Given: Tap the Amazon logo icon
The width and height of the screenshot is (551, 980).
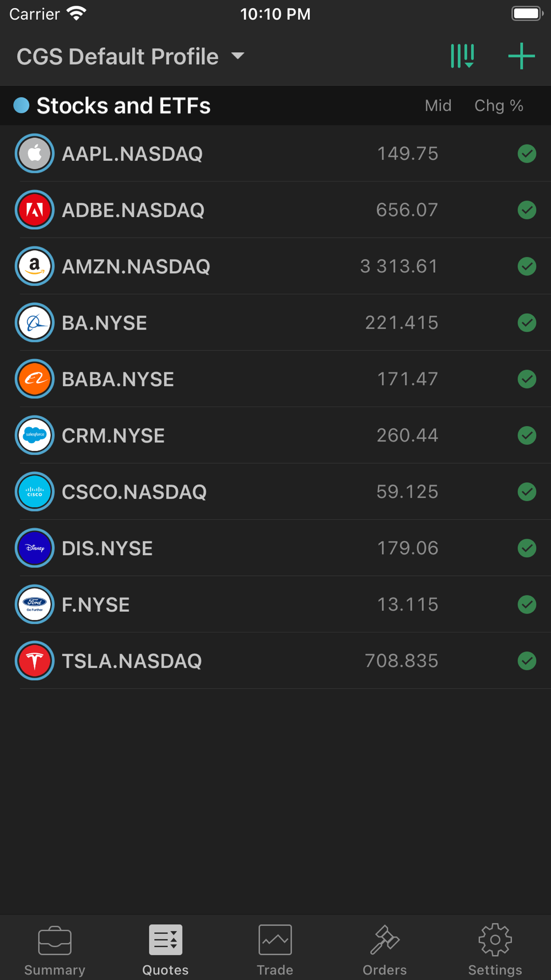Looking at the screenshot, I should click(x=35, y=266).
